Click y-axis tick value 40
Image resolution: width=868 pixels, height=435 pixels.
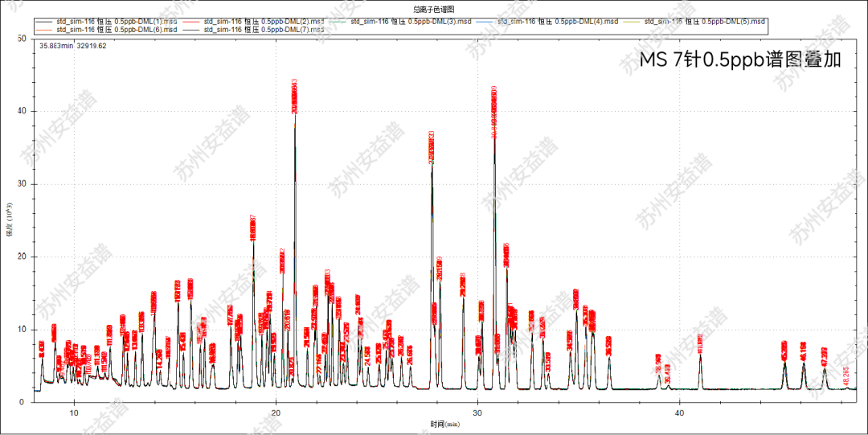(x=22, y=111)
